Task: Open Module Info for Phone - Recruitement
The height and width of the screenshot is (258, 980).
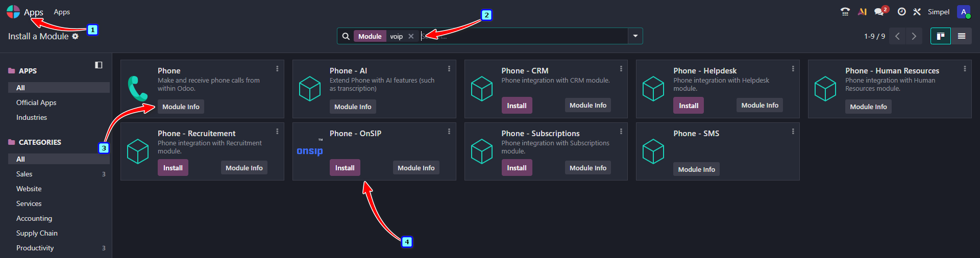Action: point(244,168)
